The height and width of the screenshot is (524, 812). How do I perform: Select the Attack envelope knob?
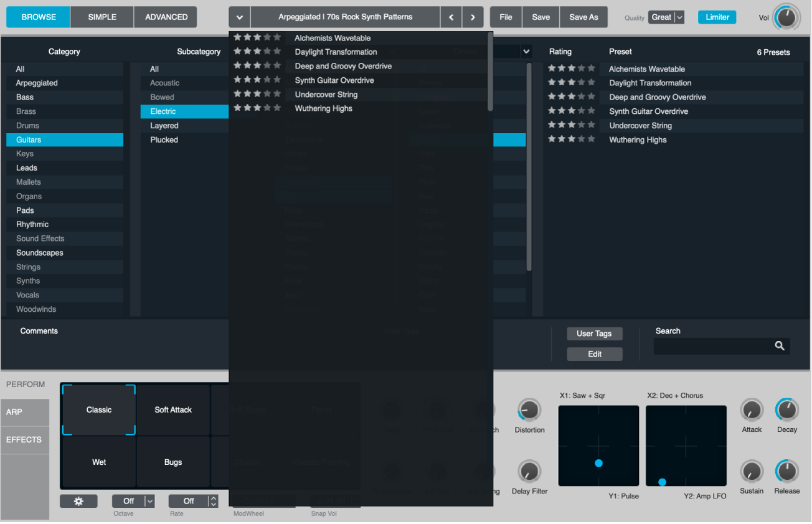point(752,411)
